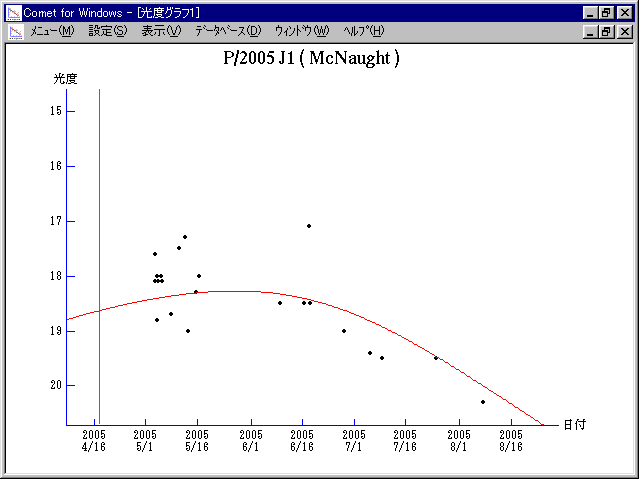639x479 pixels.
Task: Open the 表示(V) view menu
Action: [x=161, y=31]
